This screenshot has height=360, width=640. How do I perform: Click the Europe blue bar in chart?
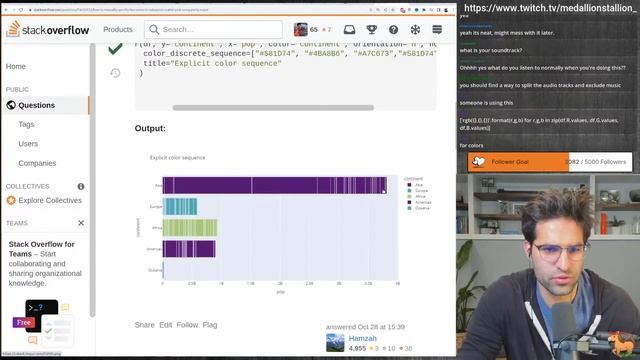coord(180,207)
